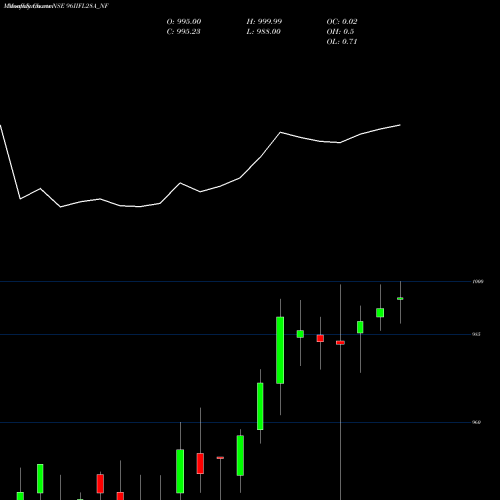Viewport: 500px width, 500px height.
Task: Click the 995 price axis label
Action: (x=476, y=334)
